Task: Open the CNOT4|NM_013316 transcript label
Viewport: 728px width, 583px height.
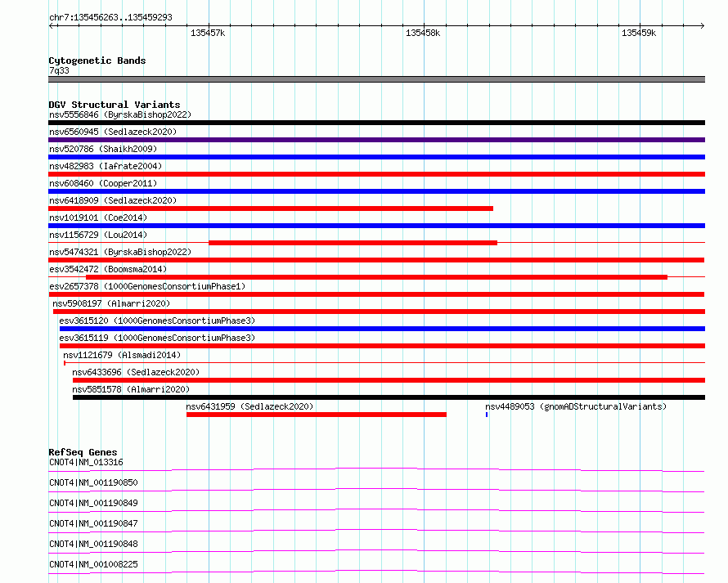Action: coord(86,462)
